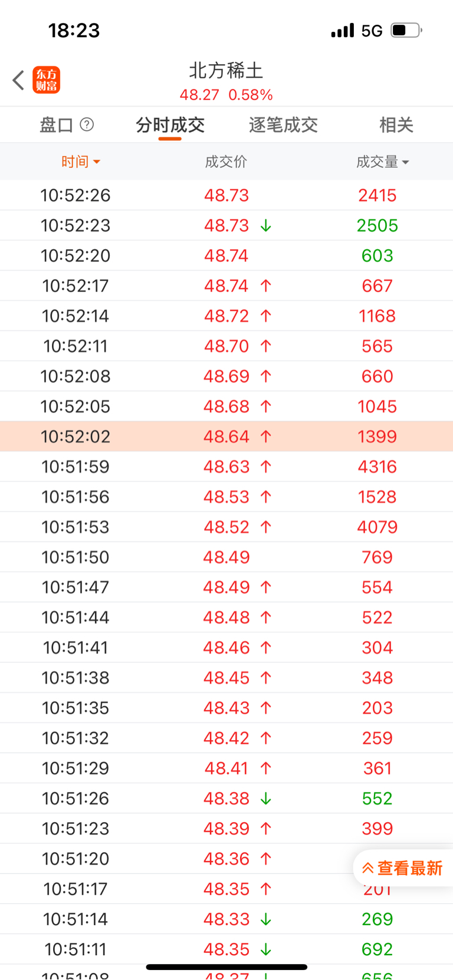This screenshot has height=980, width=453.
Task: Tap the 成交价 column header
Action: tap(226, 161)
